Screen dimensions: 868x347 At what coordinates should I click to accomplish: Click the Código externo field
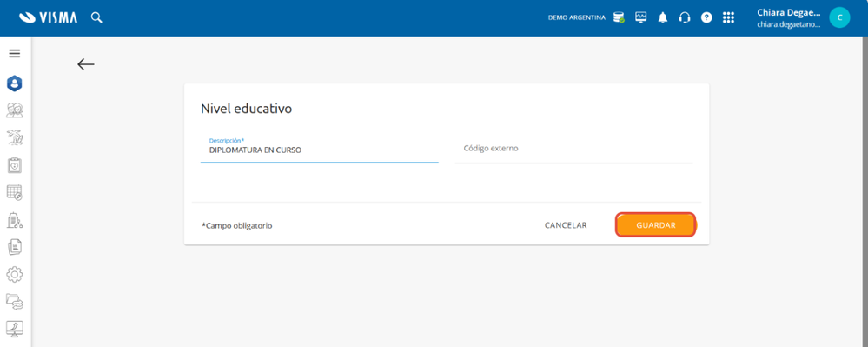pyautogui.click(x=573, y=149)
